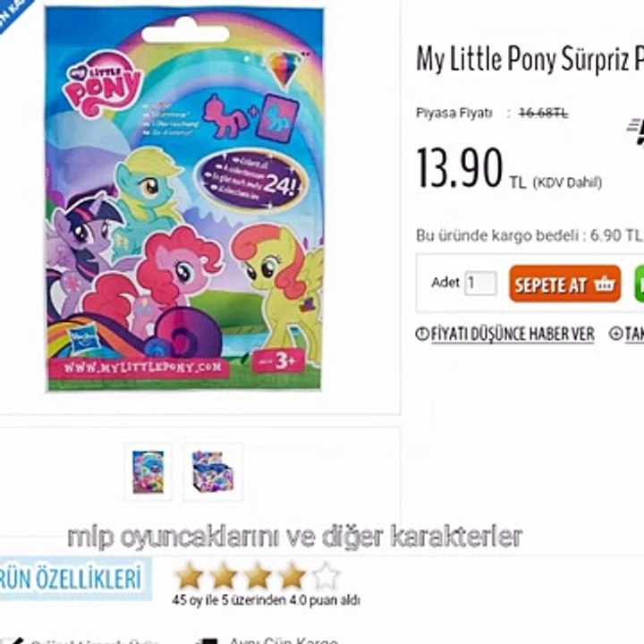Pick the fourth gold rating star
This screenshot has width=644, height=644.
[292, 575]
